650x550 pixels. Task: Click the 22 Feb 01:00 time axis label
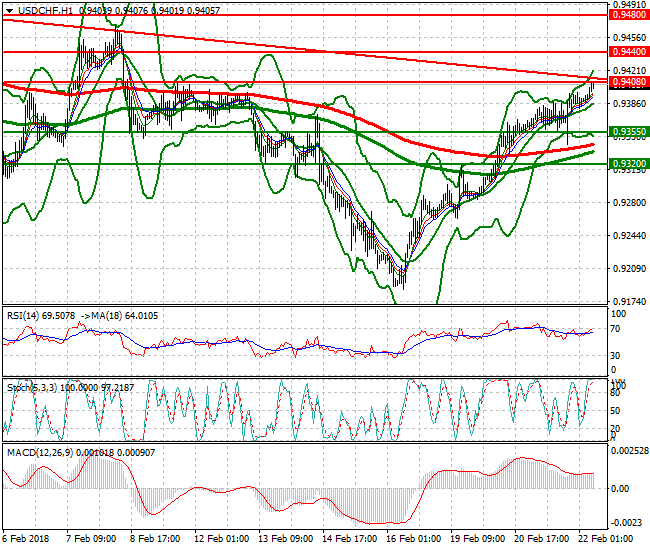[605, 539]
